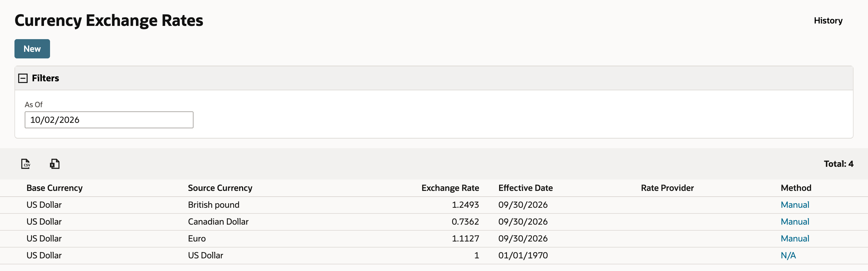Open the History link
This screenshot has height=271, width=868.
[828, 20]
